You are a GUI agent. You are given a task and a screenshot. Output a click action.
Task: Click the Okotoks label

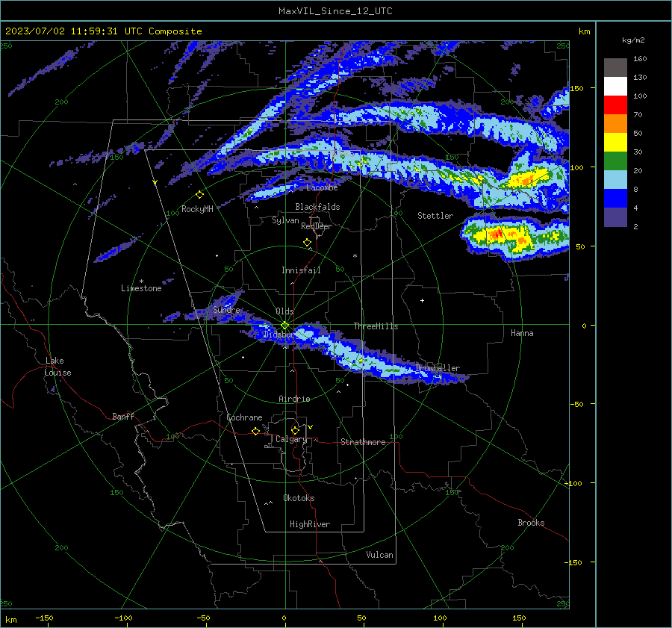[x=299, y=498]
